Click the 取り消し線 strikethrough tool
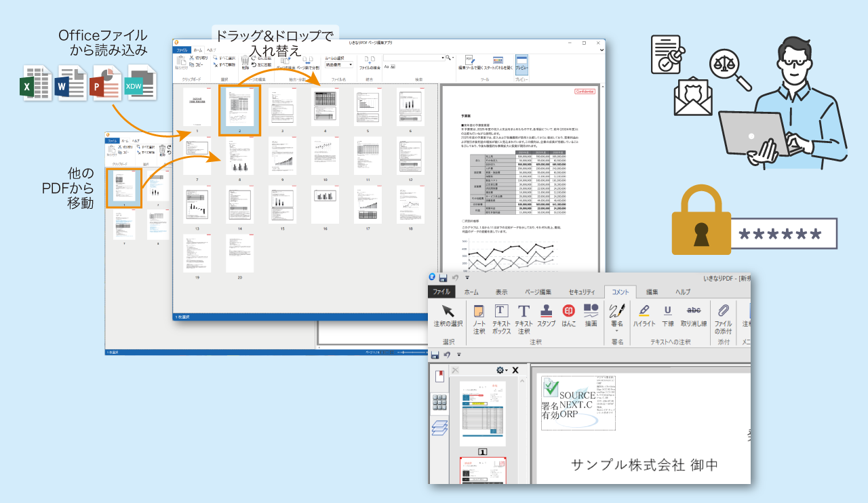Image resolution: width=868 pixels, height=503 pixels. click(x=694, y=317)
